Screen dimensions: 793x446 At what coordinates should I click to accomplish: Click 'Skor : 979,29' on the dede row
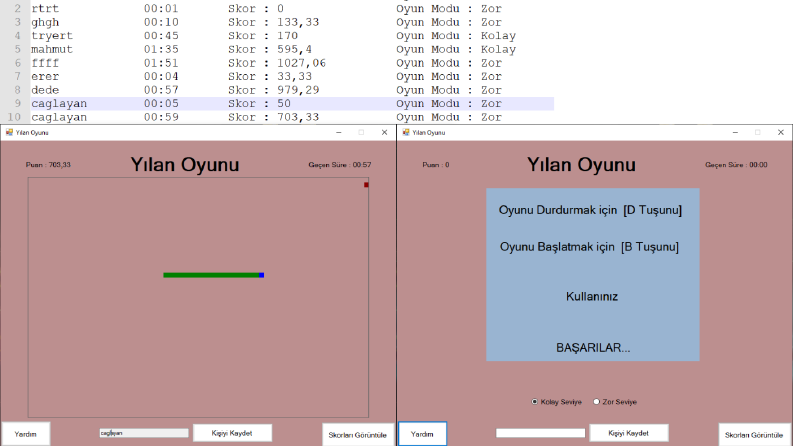tap(273, 90)
